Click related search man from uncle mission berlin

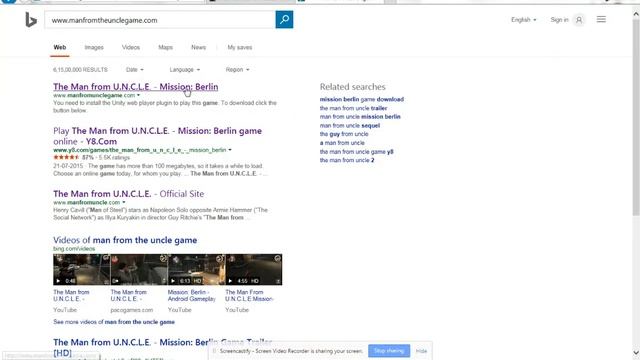[x=360, y=117]
